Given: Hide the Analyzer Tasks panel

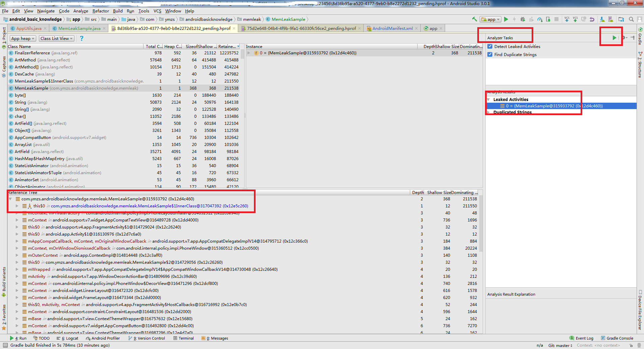Looking at the screenshot, I should click(x=632, y=38).
